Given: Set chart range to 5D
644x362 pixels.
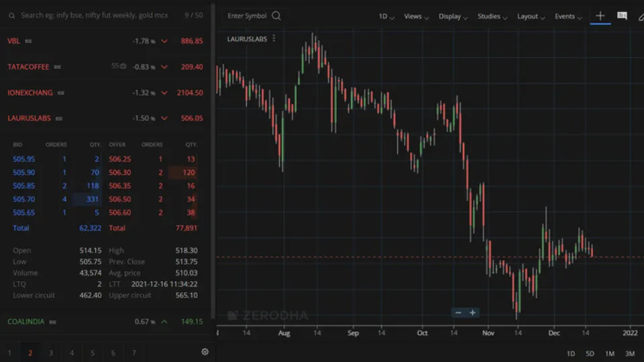Looking at the screenshot, I should click(590, 353).
